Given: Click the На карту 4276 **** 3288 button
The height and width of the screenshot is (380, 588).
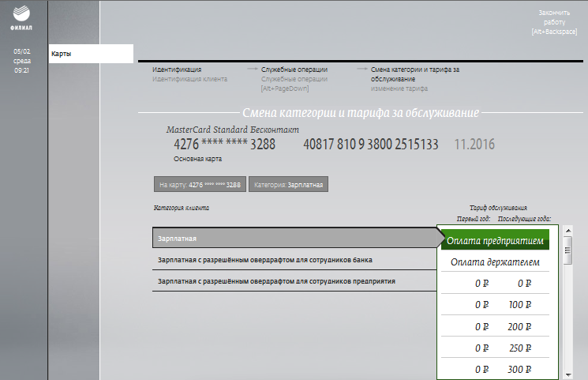Looking at the screenshot, I should 200,184.
